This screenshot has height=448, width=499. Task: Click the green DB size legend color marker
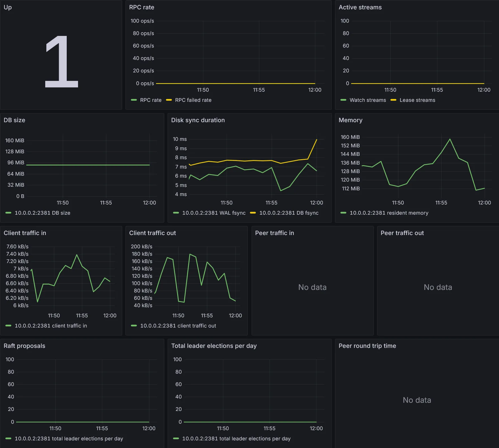8,213
